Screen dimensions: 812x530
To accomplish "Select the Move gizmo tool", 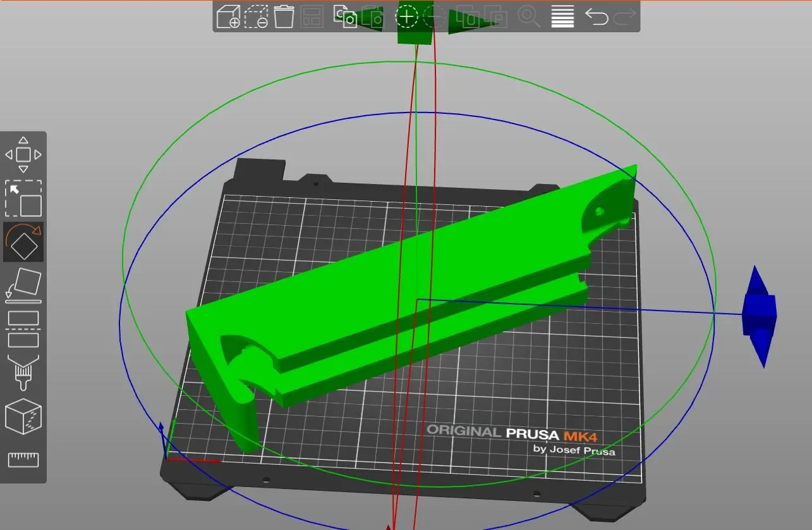I will pyautogui.click(x=23, y=154).
